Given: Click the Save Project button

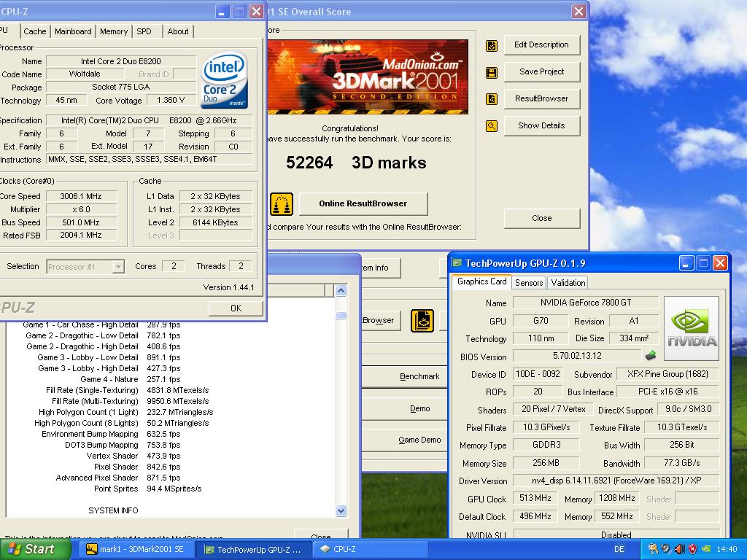Looking at the screenshot, I should pyautogui.click(x=542, y=71).
